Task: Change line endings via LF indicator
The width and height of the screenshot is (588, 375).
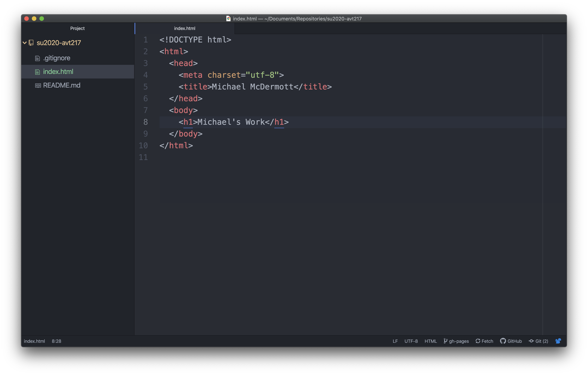Action: pyautogui.click(x=395, y=341)
